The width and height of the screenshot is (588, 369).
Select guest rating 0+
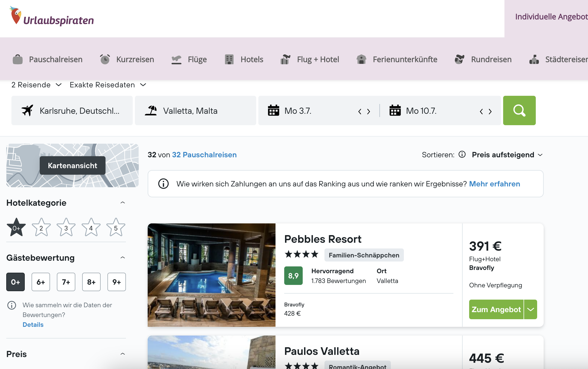click(x=16, y=282)
